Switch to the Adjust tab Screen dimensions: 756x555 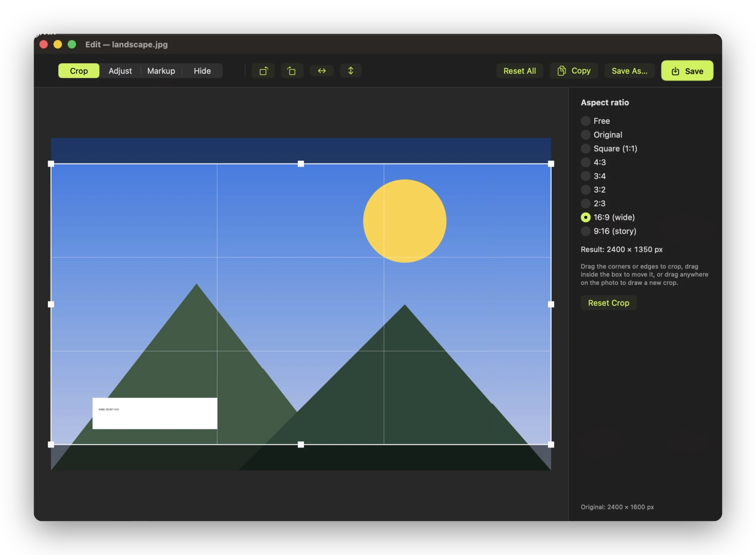click(120, 71)
